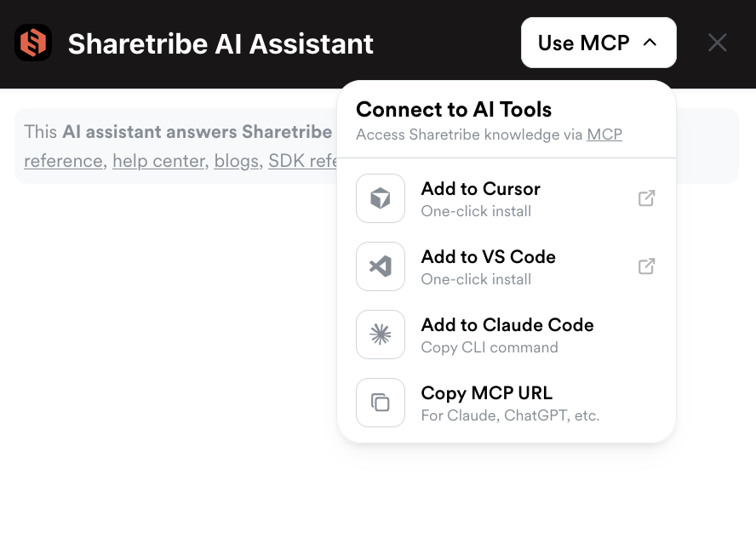Open external link icon for Cursor
756x538 pixels.
pyautogui.click(x=646, y=198)
